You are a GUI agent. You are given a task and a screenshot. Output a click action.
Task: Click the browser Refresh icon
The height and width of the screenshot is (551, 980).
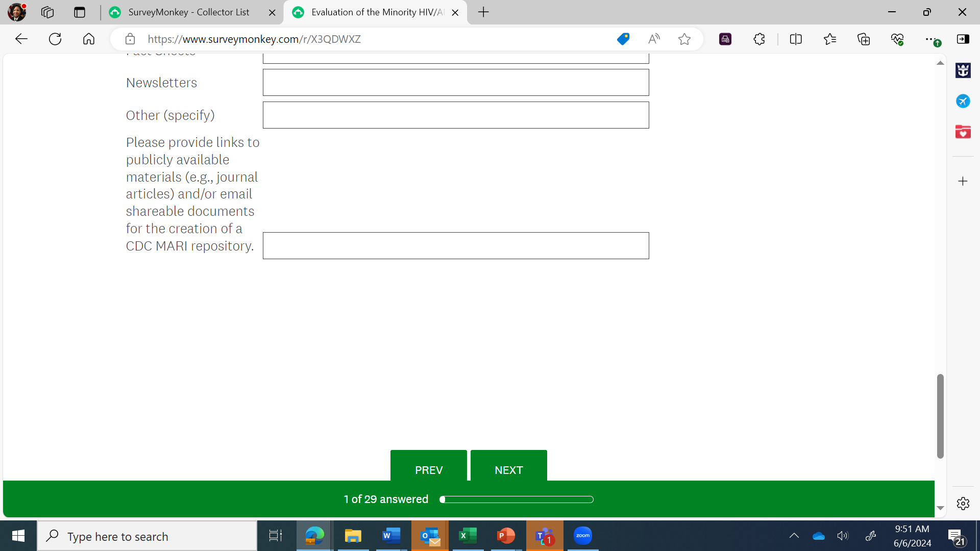click(x=55, y=39)
